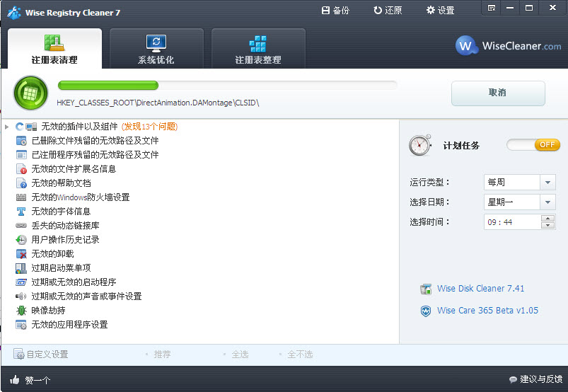Switch to the 注册表整理 tab
568x392 pixels.
tap(258, 49)
